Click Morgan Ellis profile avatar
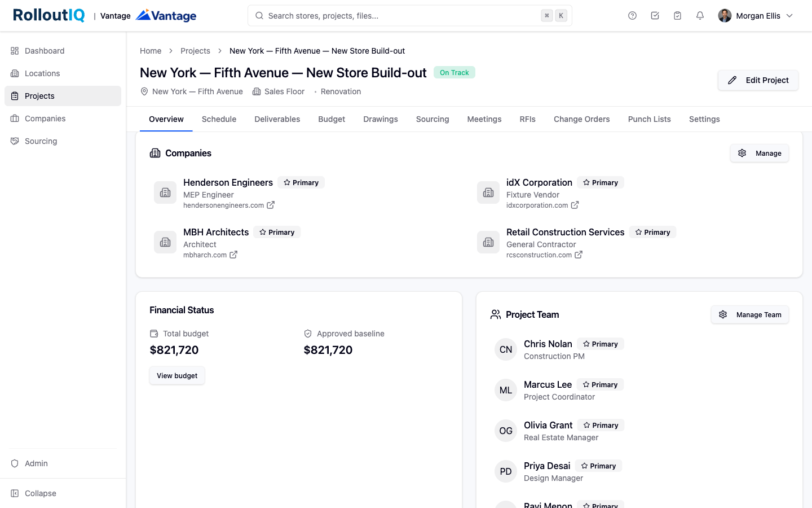The width and height of the screenshot is (812, 508). (725, 16)
